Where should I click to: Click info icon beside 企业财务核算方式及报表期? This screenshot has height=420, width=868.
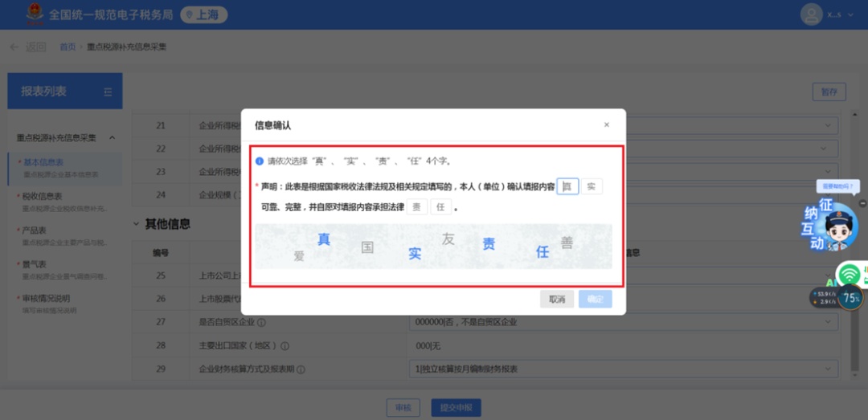301,369
